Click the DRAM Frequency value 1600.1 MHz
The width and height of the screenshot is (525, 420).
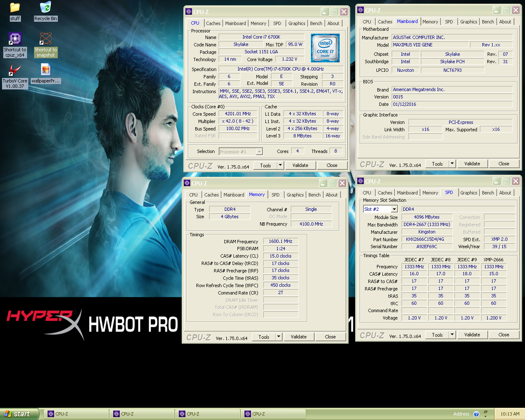[281, 241]
